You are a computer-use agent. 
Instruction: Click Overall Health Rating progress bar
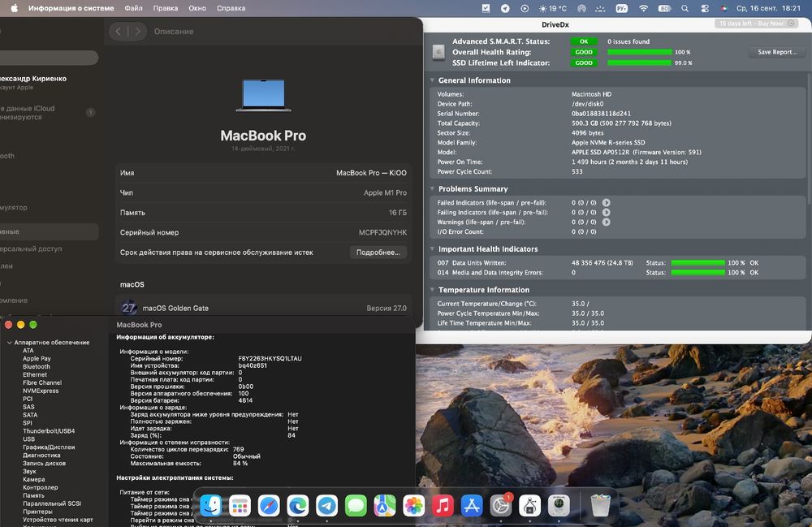pos(640,52)
